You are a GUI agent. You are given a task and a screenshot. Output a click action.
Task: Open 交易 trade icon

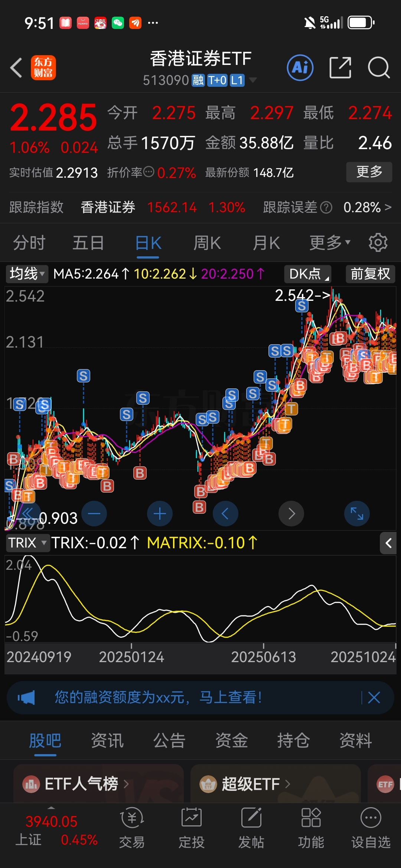[x=132, y=828]
